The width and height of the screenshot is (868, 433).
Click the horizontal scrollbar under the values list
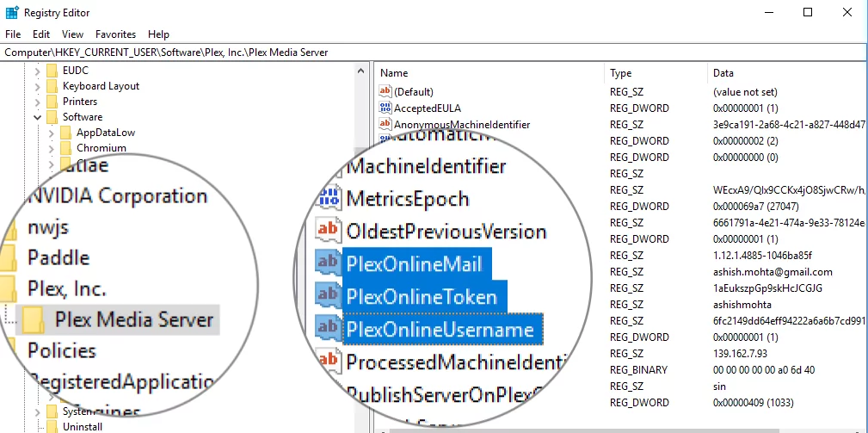[583, 430]
